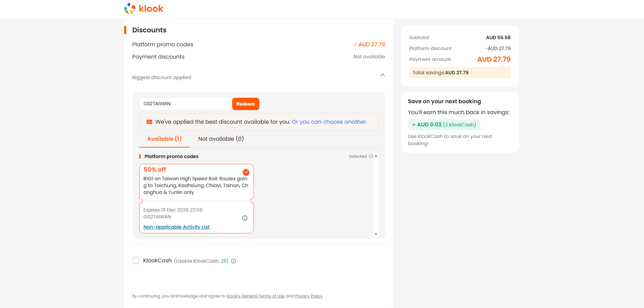This screenshot has height=308, width=644.
Task: Select the 50% off promo card title
Action: pyautogui.click(x=155, y=170)
